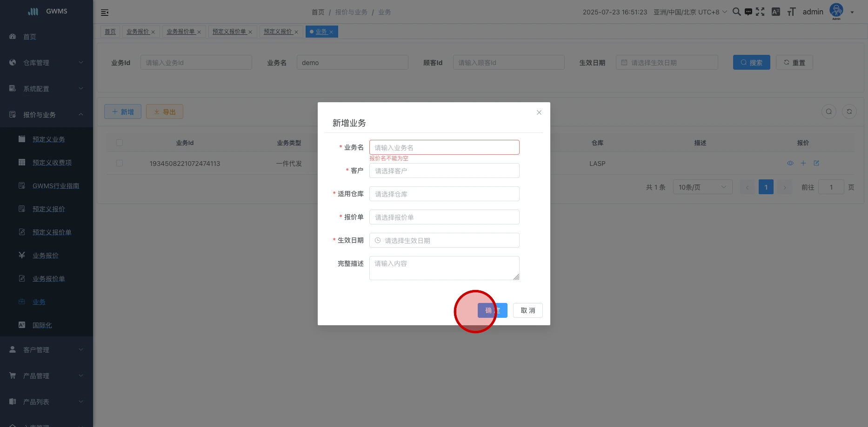Viewport: 868px width, 427px height.
Task: Click the 取消 button in the dialog
Action: pyautogui.click(x=527, y=310)
